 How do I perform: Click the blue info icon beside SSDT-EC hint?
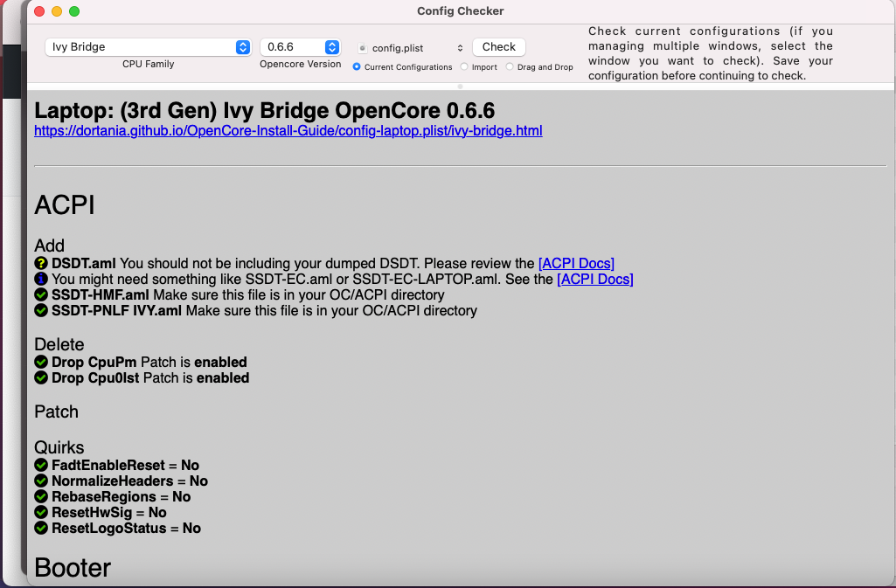(x=41, y=280)
